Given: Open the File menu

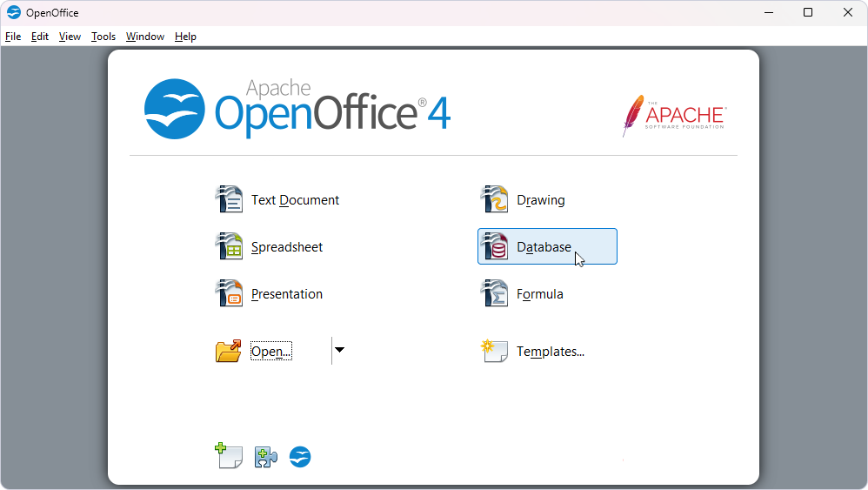Looking at the screenshot, I should pyautogui.click(x=13, y=37).
